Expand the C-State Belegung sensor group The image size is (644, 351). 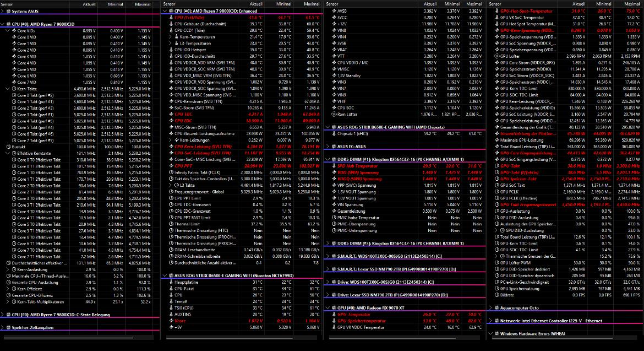pos(2,315)
